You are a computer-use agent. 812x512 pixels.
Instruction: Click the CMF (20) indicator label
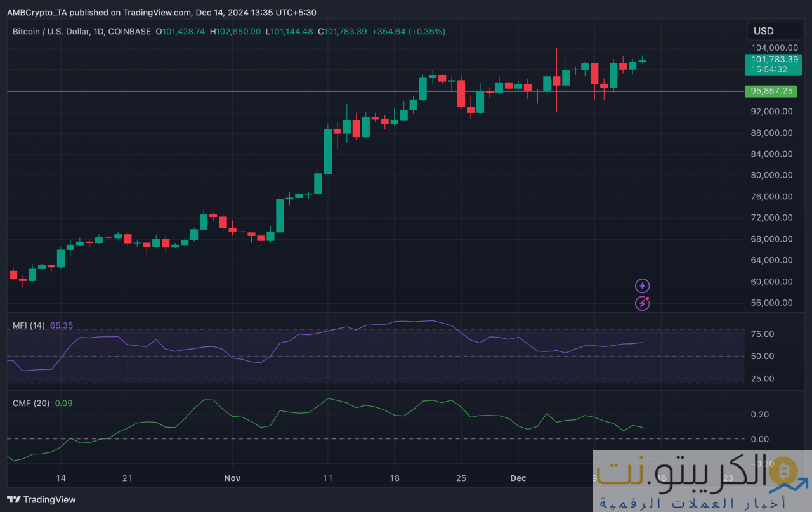[x=29, y=402]
